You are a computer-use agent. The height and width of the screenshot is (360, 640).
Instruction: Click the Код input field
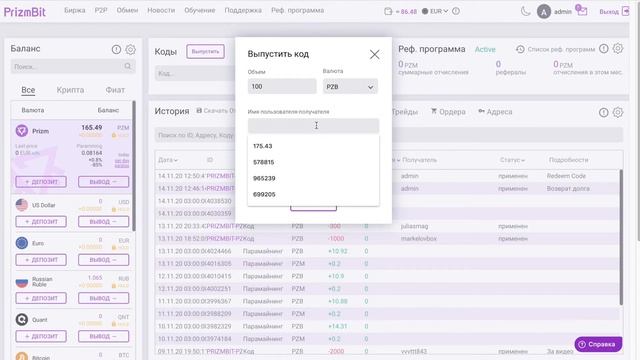195,73
